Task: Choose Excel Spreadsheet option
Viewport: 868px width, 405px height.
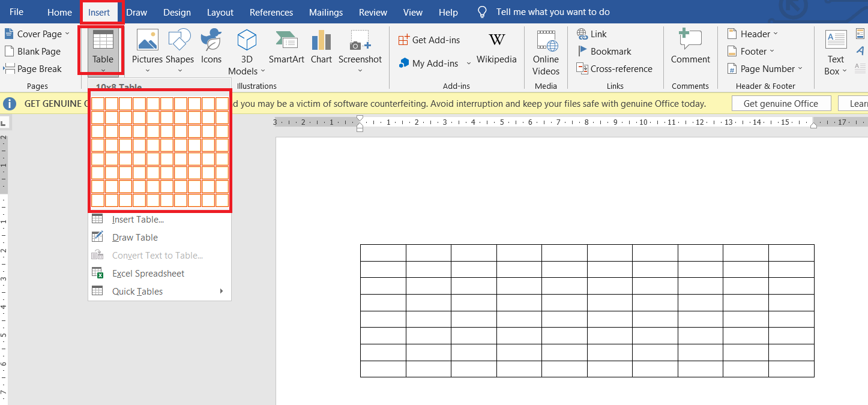Action: (x=159, y=273)
